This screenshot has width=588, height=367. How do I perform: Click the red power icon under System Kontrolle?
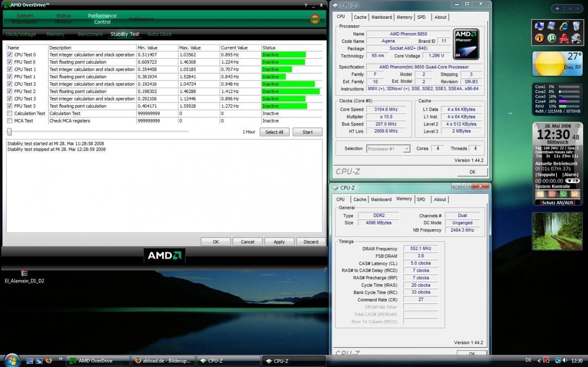coord(552,194)
